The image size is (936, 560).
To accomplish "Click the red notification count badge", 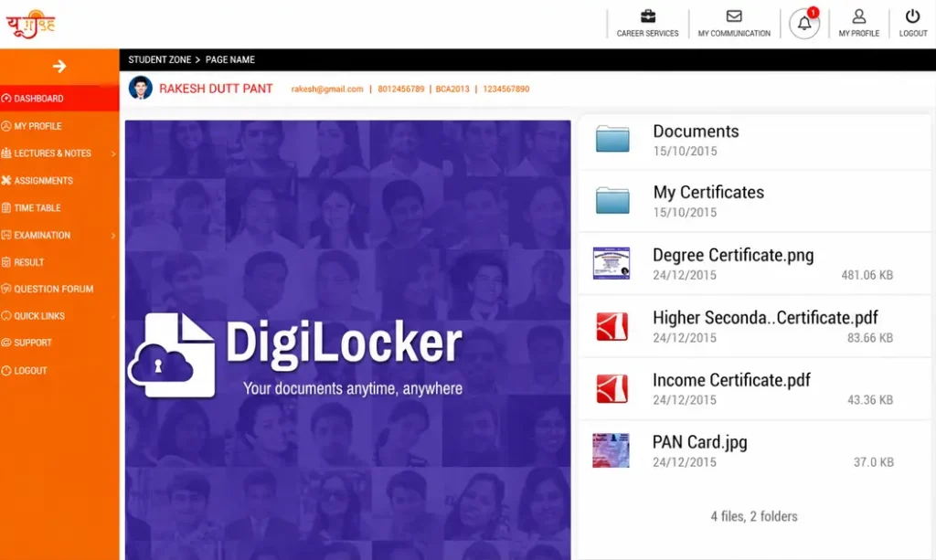I will tap(813, 13).
